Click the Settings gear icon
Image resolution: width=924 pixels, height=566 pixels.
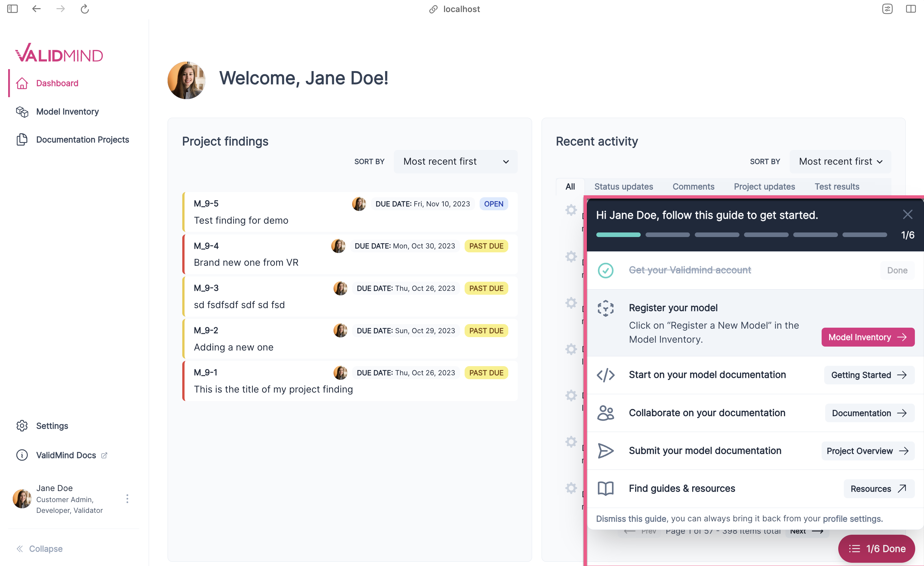tap(22, 426)
